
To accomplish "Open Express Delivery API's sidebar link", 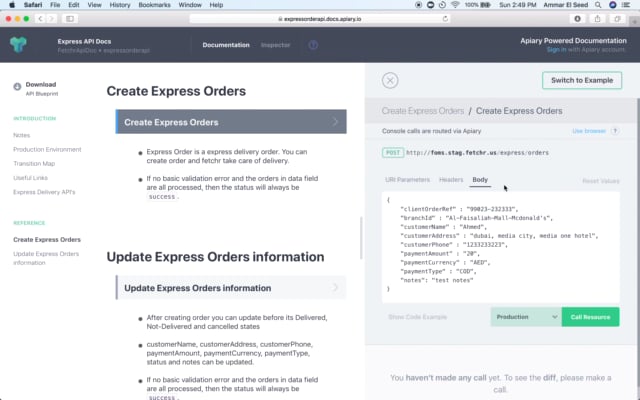I will [44, 192].
